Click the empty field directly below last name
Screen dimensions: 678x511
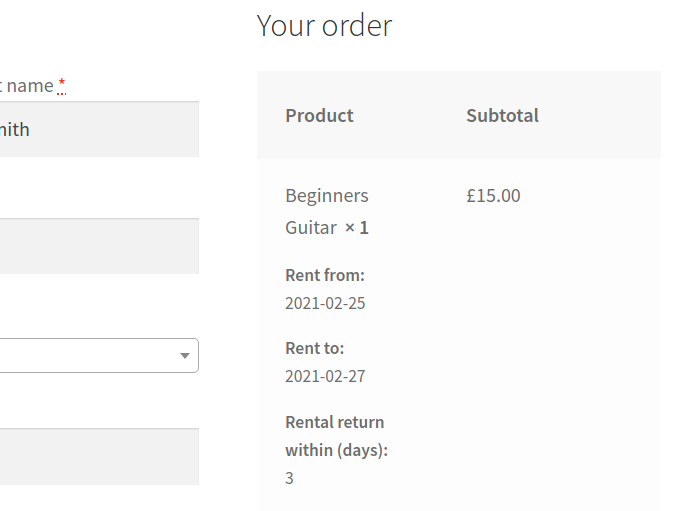point(98,246)
